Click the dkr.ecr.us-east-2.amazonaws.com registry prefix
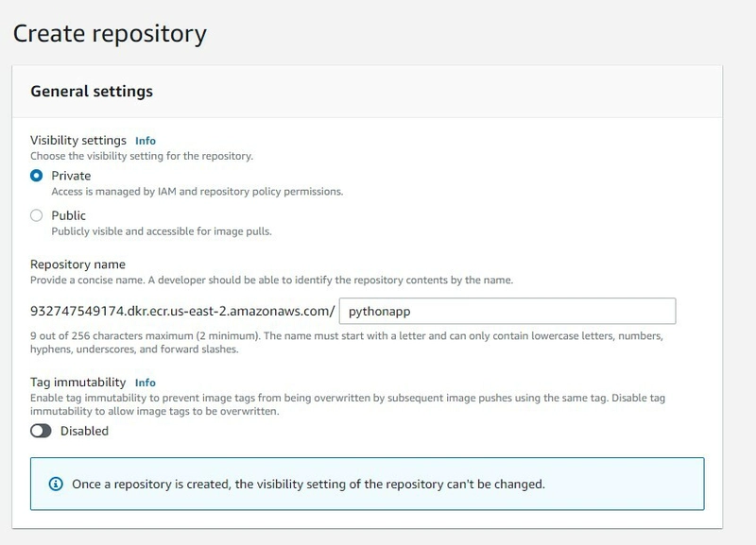This screenshot has width=756, height=545. pyautogui.click(x=182, y=312)
